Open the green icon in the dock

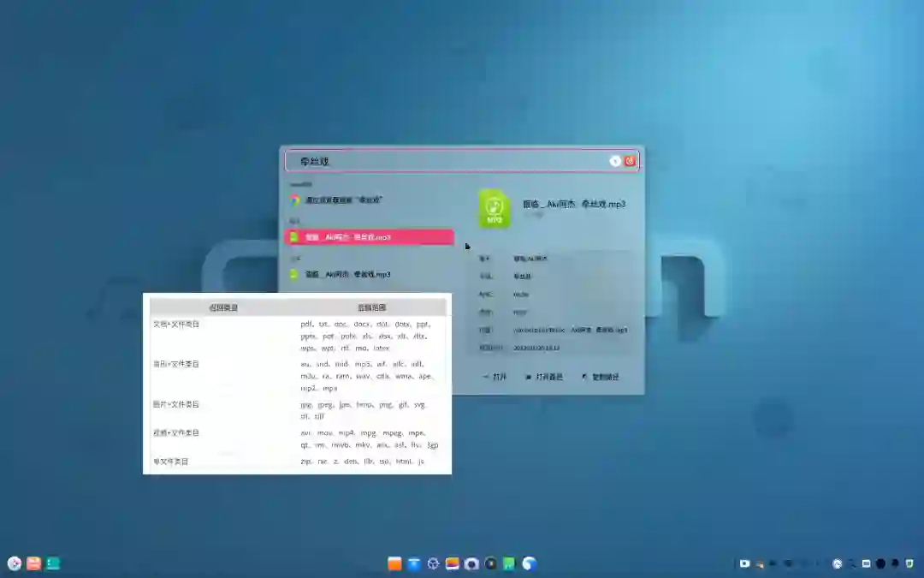tap(509, 563)
